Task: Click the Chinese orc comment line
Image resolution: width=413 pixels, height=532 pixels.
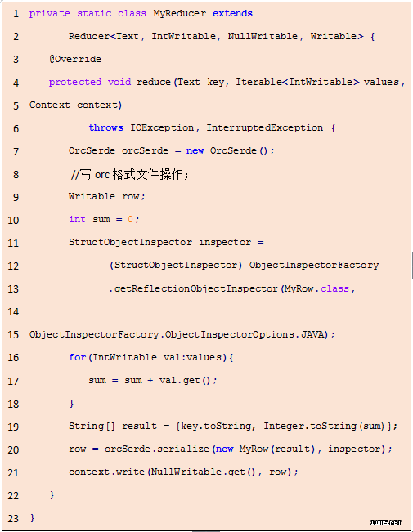Action: coord(129,174)
